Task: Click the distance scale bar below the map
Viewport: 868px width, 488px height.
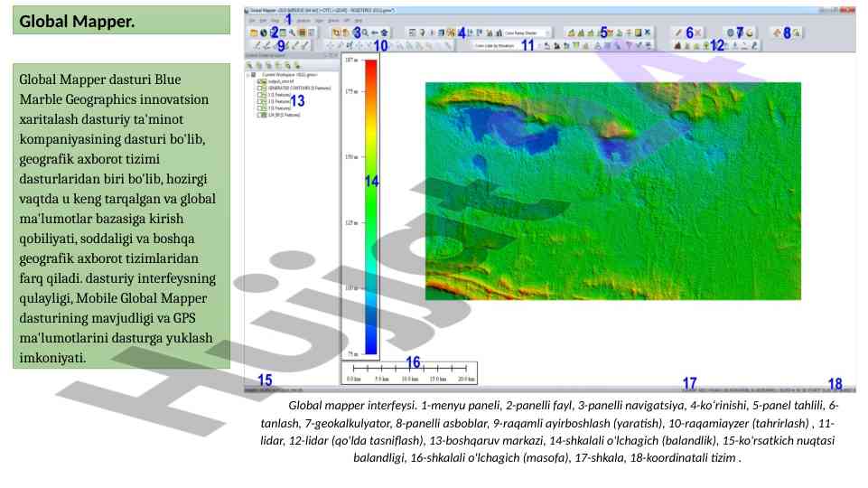Action: coord(409,372)
